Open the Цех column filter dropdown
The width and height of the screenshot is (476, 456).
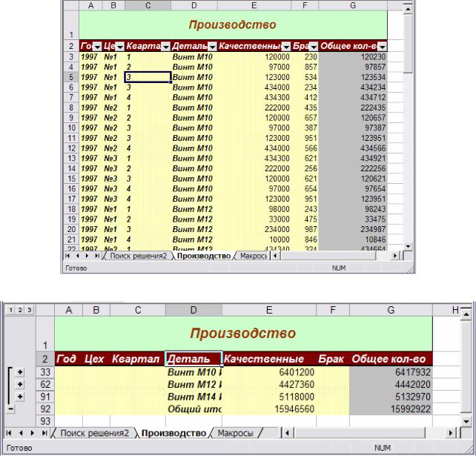click(x=120, y=47)
